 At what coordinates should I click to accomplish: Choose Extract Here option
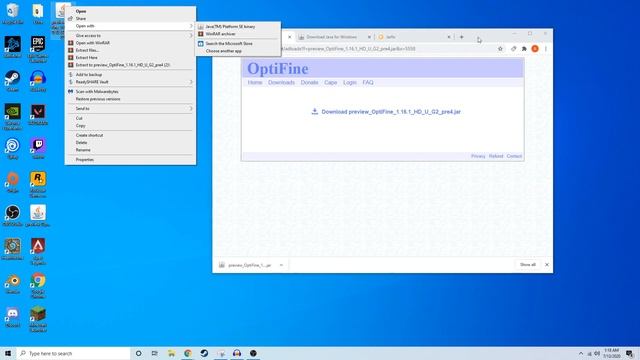pyautogui.click(x=130, y=58)
